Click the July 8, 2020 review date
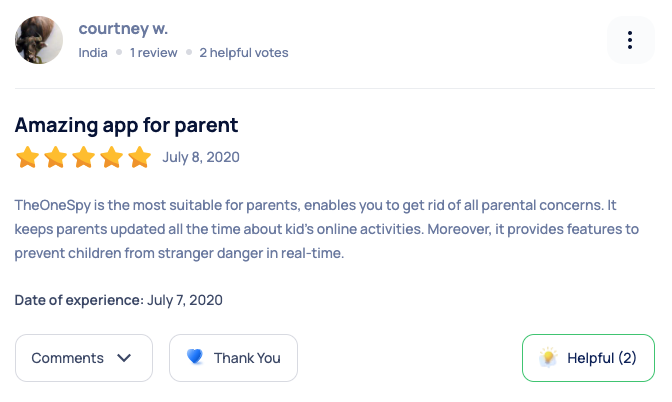The image size is (672, 402). [x=201, y=157]
